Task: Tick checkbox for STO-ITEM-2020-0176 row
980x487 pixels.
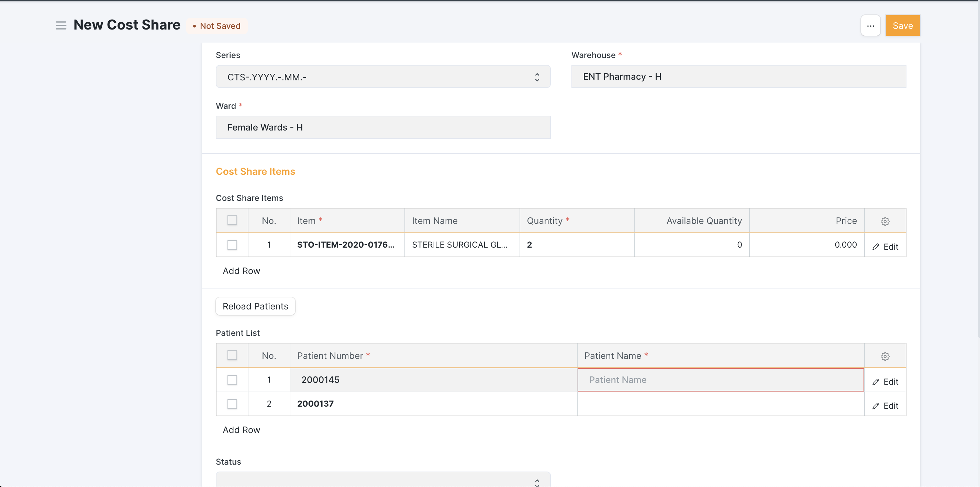Action: pos(232,245)
